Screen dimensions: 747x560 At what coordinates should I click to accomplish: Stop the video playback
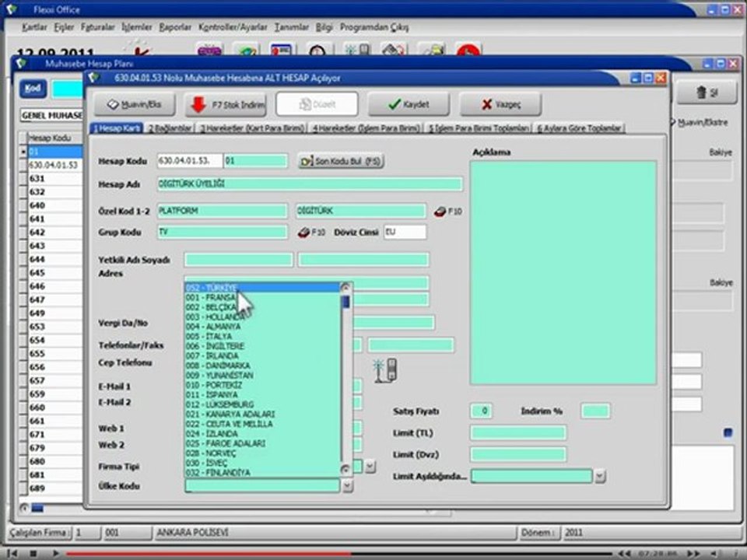pos(33,553)
